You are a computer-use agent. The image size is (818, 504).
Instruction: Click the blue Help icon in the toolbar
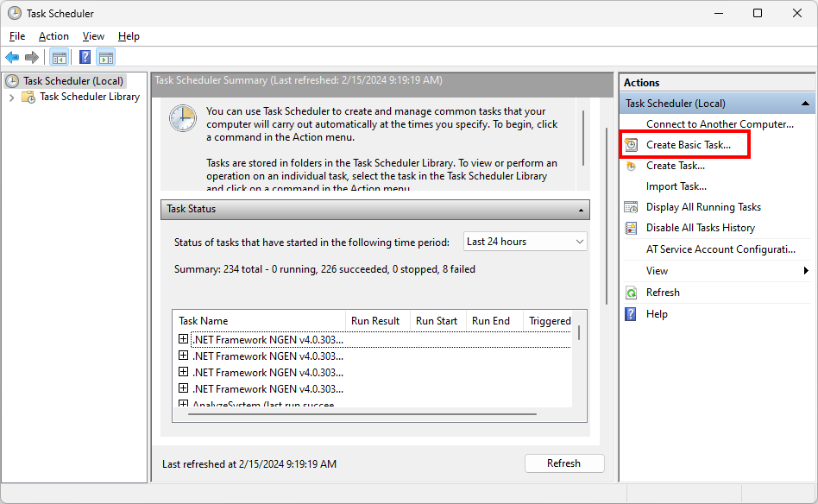tap(85, 58)
